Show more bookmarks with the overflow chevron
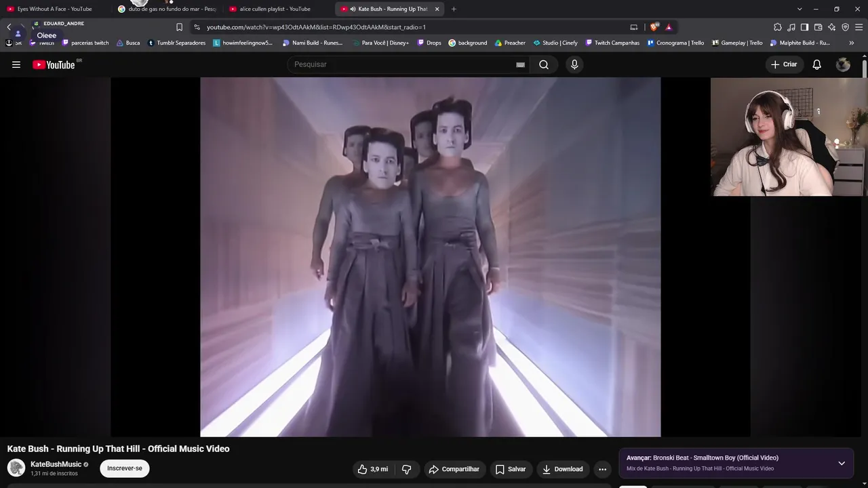 852,43
